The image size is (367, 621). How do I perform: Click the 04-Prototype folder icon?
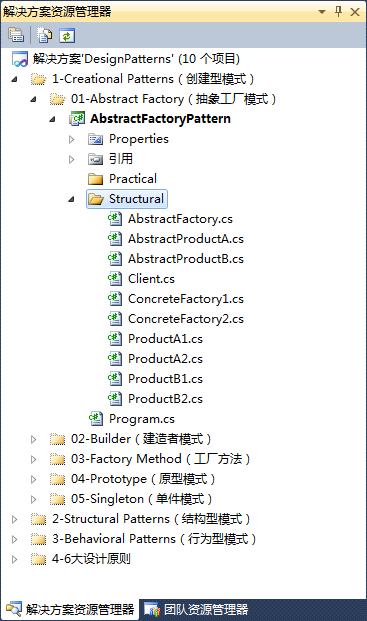point(57,479)
